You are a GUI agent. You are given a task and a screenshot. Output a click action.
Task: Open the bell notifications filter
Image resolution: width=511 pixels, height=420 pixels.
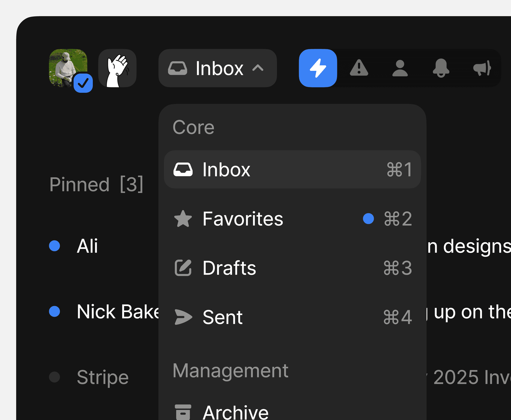click(441, 68)
